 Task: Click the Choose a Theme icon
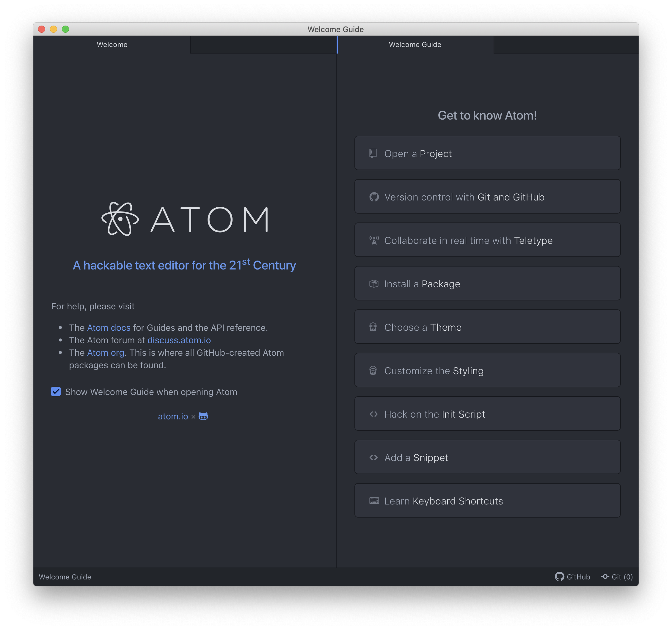click(373, 327)
